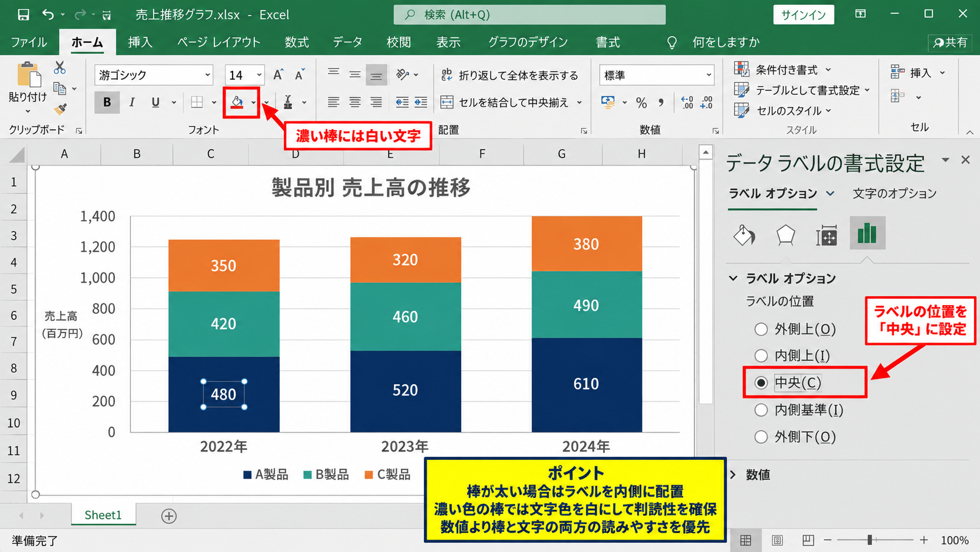The height and width of the screenshot is (552, 980).
Task: Select the 外側上(O) radio button
Action: click(761, 329)
